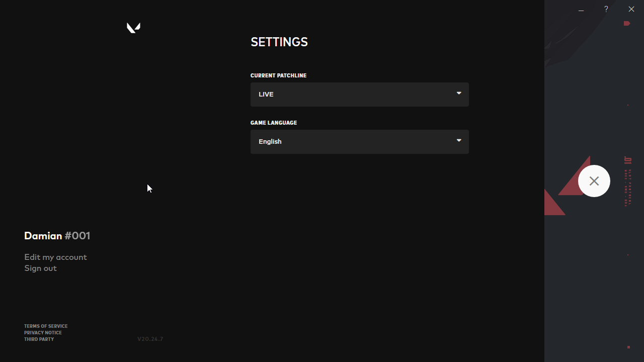Viewport: 644px width, 362px height.
Task: Click the small red square at bottom right
Action: 628,347
